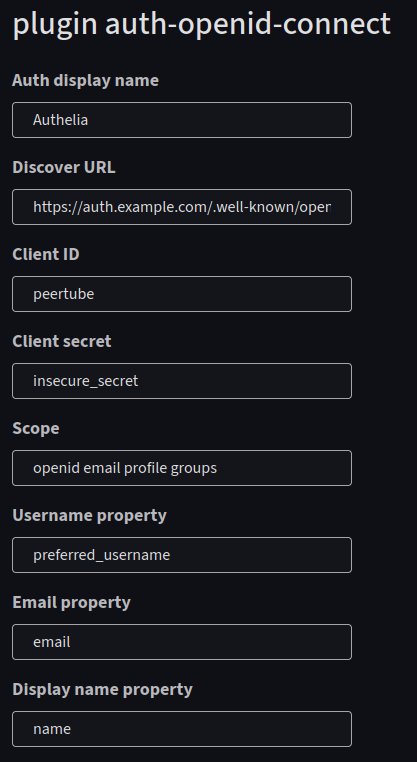Click the 'Username property' label

click(x=89, y=516)
